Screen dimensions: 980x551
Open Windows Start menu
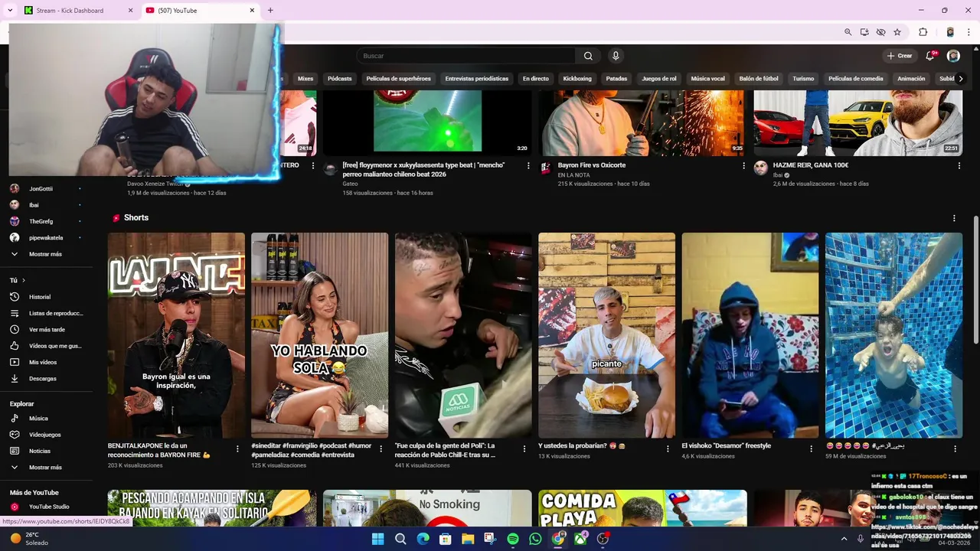point(377,539)
